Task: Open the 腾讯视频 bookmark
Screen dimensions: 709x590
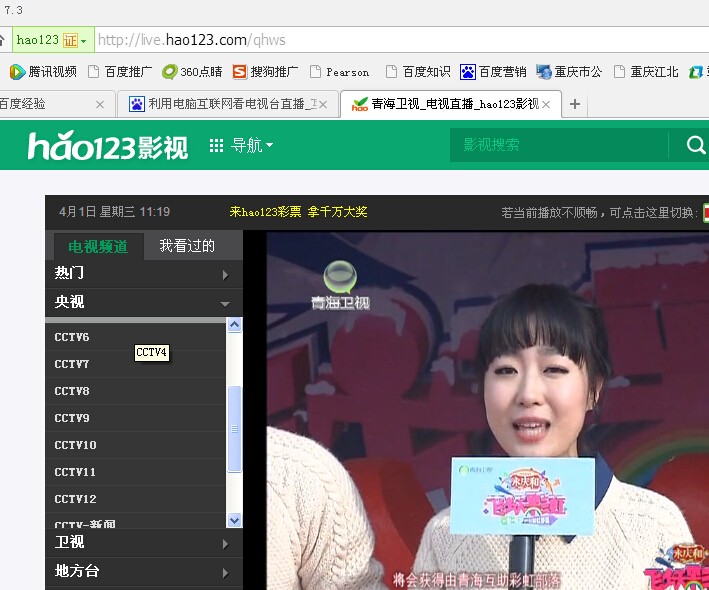Action: click(43, 72)
